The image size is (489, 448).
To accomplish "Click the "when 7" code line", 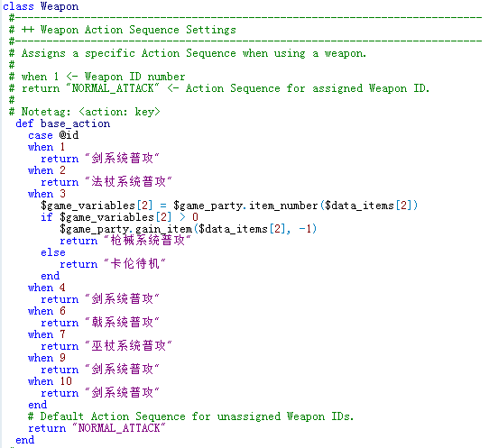I will point(47,334).
